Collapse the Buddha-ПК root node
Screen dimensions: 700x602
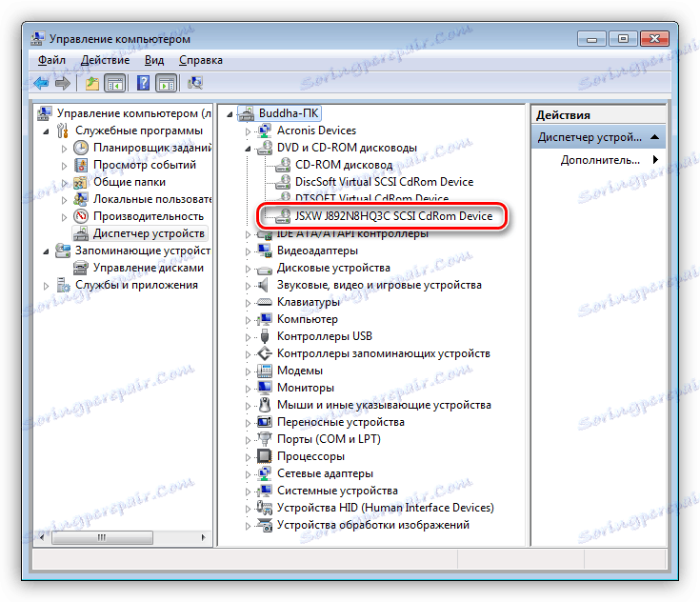point(230,114)
